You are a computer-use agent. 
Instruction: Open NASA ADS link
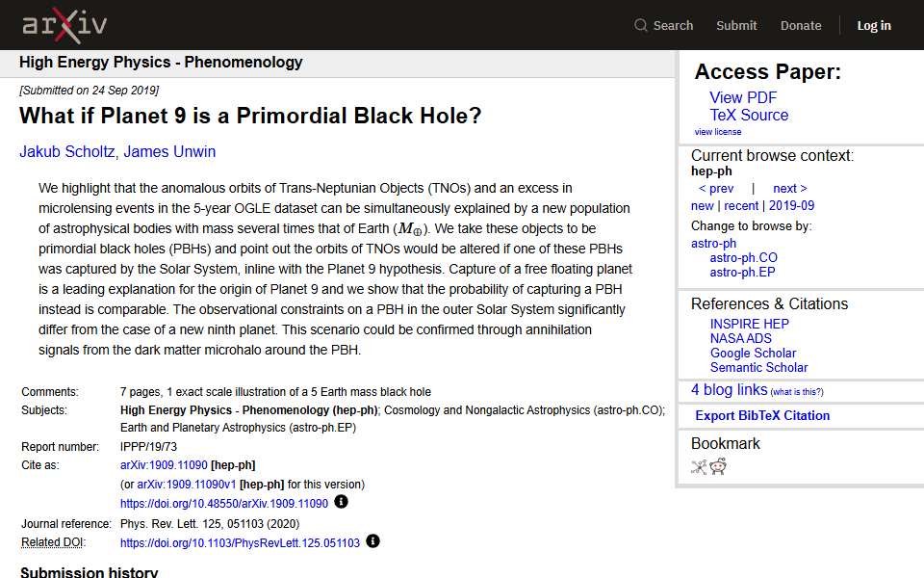(x=741, y=338)
